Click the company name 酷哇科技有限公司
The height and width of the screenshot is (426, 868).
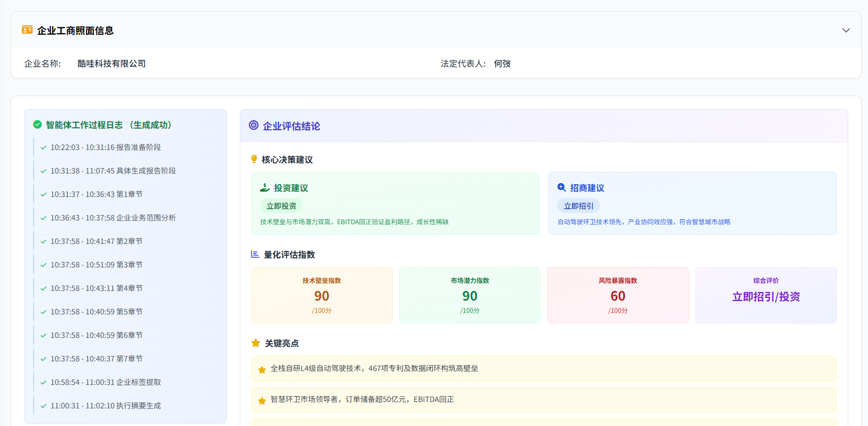point(112,64)
